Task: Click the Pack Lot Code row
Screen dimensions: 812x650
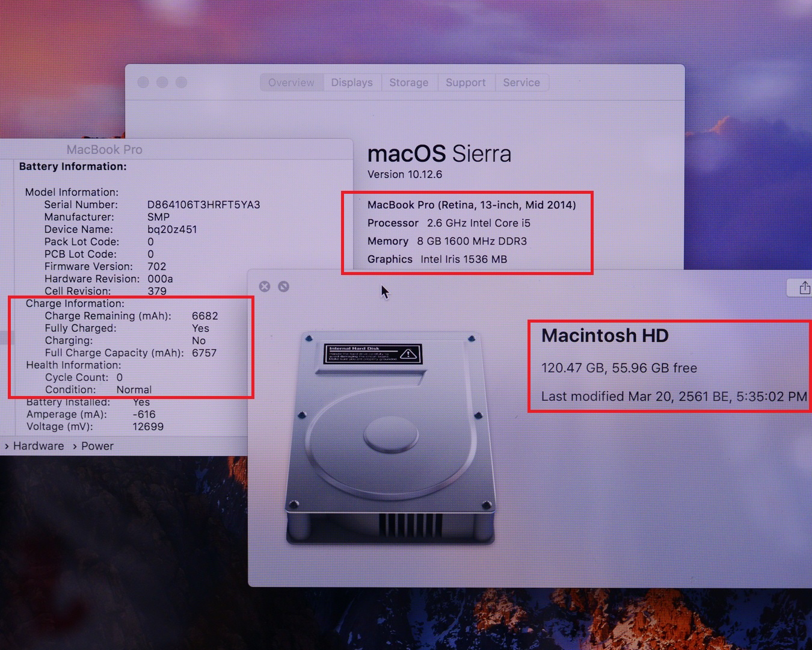Action: (99, 241)
